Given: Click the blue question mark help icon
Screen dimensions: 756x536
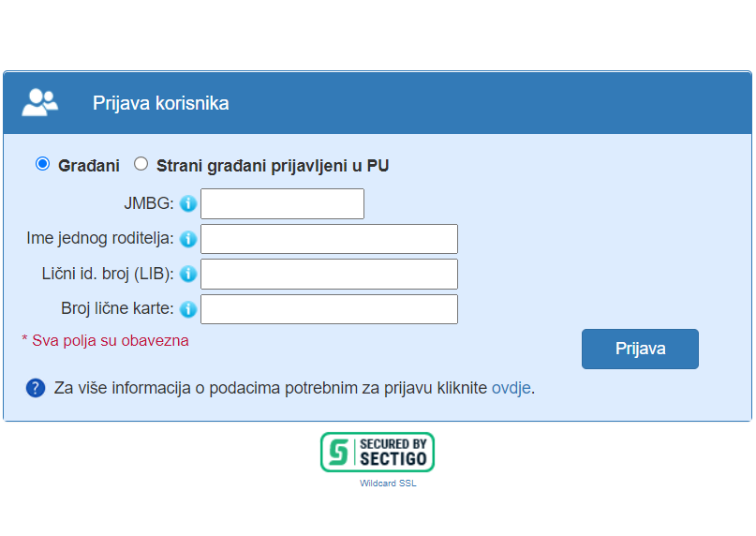Looking at the screenshot, I should click(36, 388).
